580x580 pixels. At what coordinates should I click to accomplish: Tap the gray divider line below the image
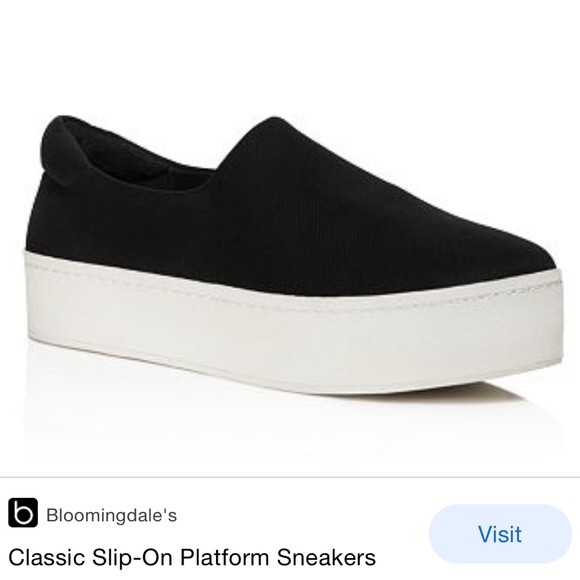pyautogui.click(x=290, y=478)
